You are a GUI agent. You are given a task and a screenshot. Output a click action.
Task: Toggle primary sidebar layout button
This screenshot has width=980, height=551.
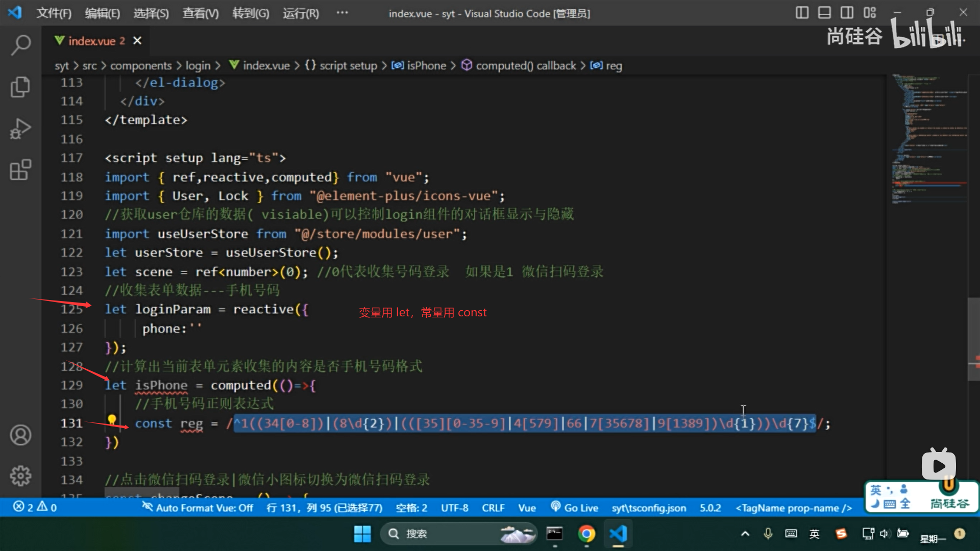[802, 13]
